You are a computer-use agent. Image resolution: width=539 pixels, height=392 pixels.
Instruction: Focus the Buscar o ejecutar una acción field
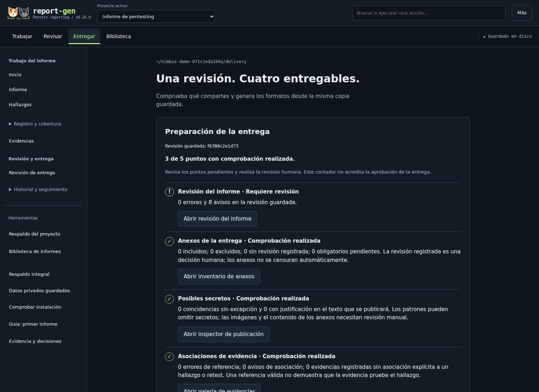point(429,13)
